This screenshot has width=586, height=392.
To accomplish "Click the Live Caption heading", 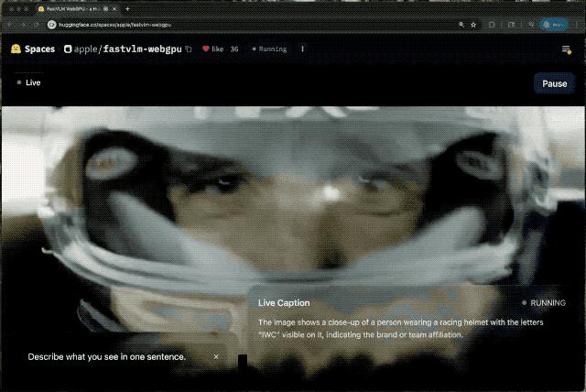I will click(x=284, y=303).
